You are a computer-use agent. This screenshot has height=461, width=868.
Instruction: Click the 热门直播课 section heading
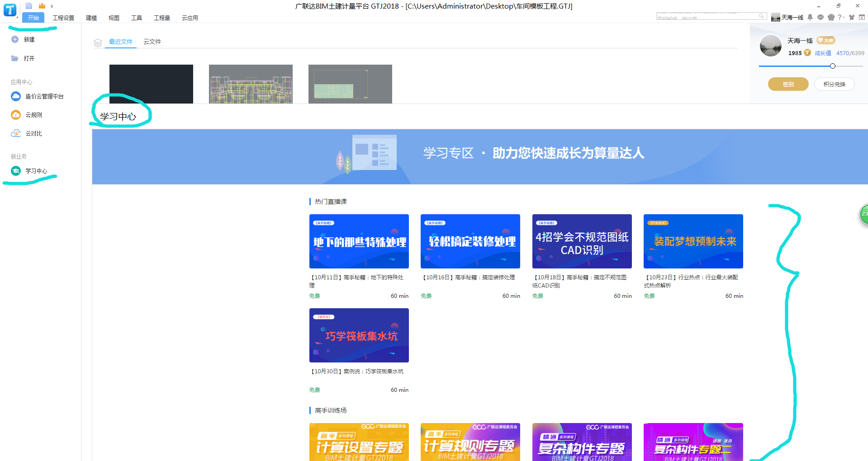(331, 202)
